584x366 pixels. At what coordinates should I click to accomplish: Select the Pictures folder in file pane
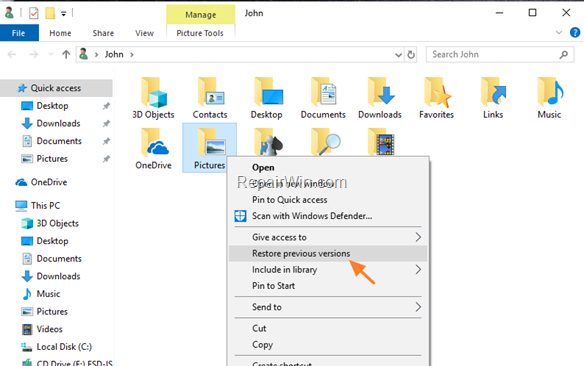pyautogui.click(x=209, y=148)
